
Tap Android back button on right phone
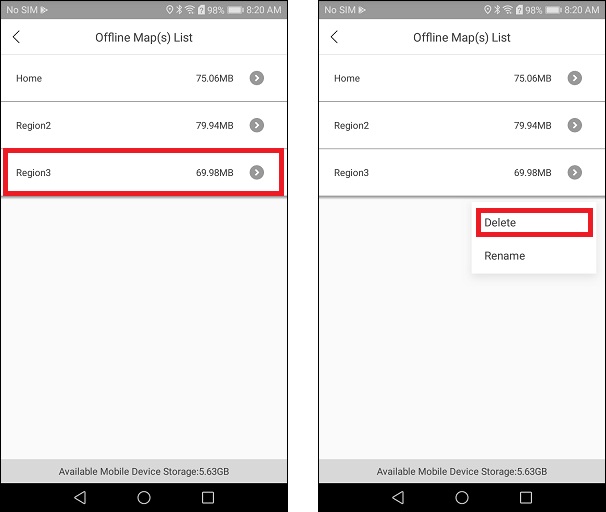tap(398, 497)
